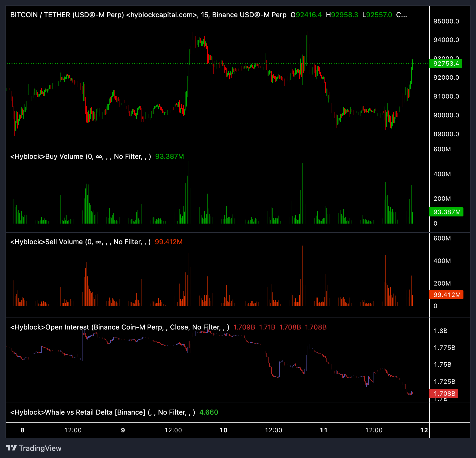The width and height of the screenshot is (476, 458).
Task: Click the 1.775B Open Interest axis label
Action: coord(444,348)
